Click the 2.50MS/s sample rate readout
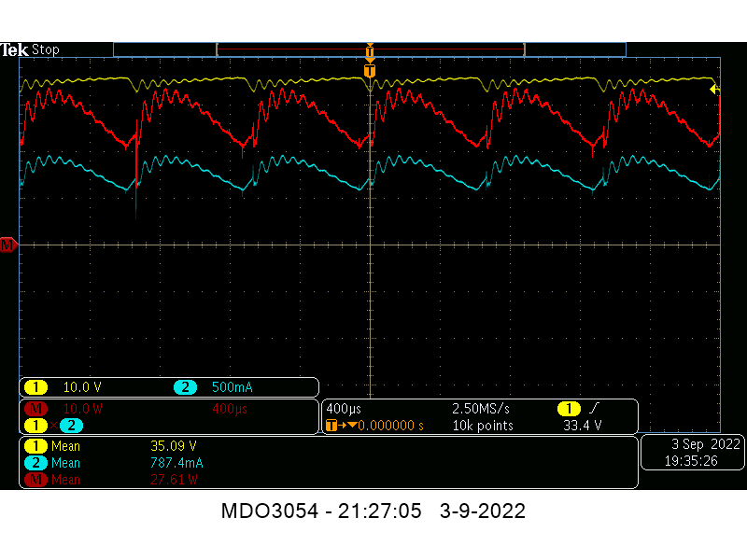Image resolution: width=747 pixels, height=560 pixels. tap(482, 409)
